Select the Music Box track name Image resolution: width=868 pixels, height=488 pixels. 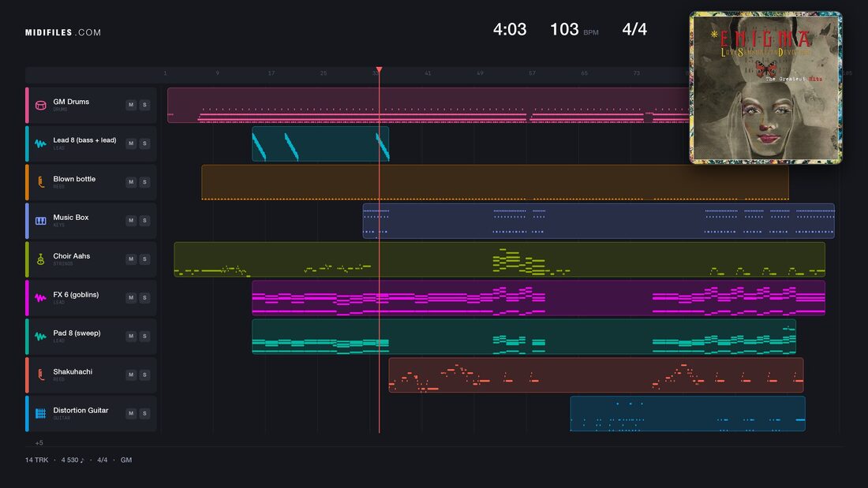click(71, 218)
